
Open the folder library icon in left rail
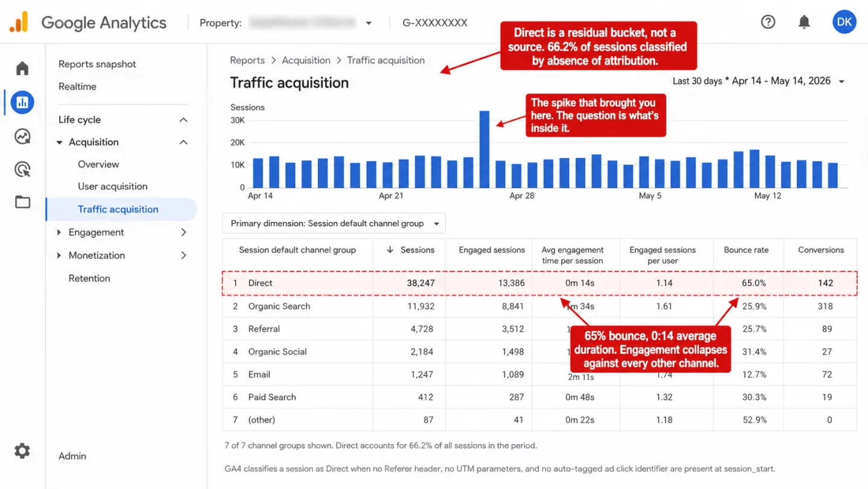[x=22, y=202]
